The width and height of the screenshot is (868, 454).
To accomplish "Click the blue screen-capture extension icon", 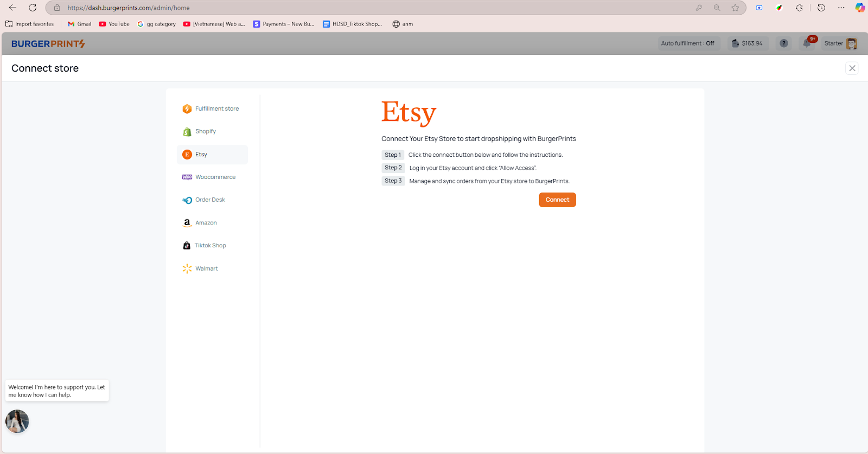I will pos(759,8).
